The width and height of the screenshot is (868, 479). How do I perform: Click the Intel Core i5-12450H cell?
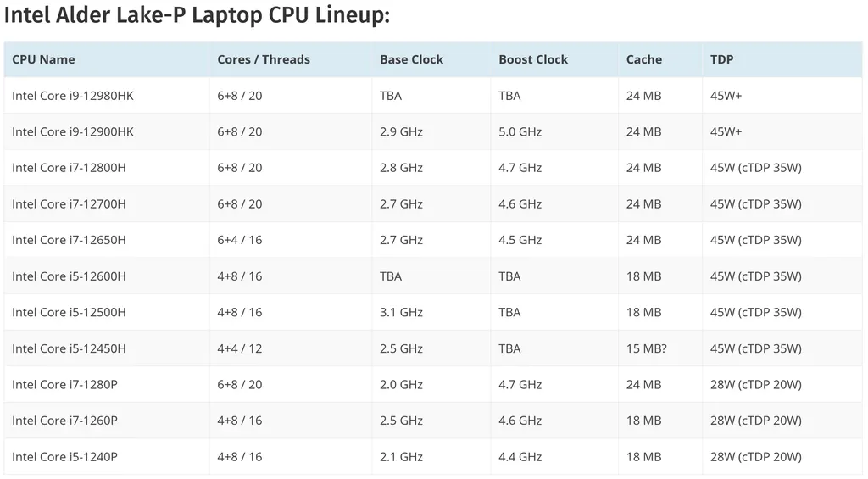click(x=70, y=348)
